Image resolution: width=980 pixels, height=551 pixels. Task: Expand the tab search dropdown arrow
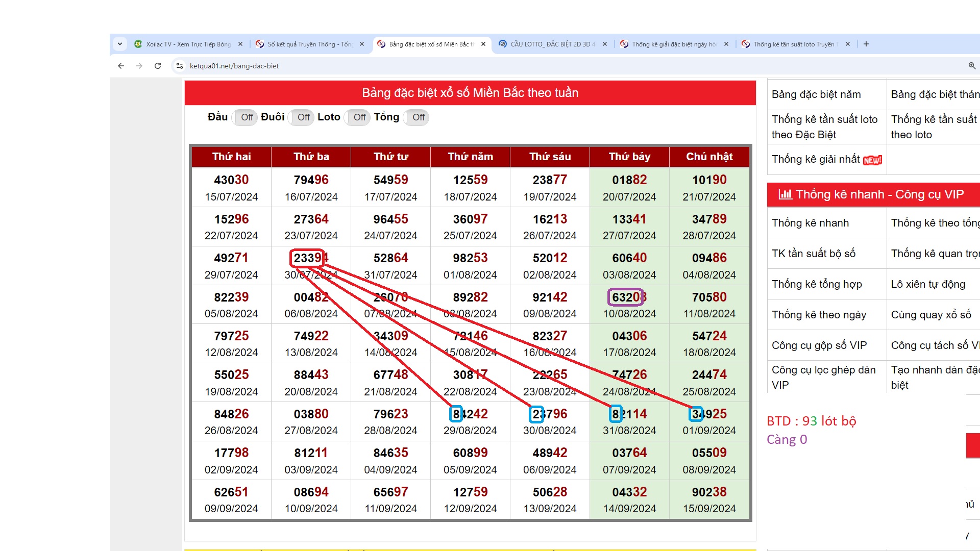click(120, 44)
